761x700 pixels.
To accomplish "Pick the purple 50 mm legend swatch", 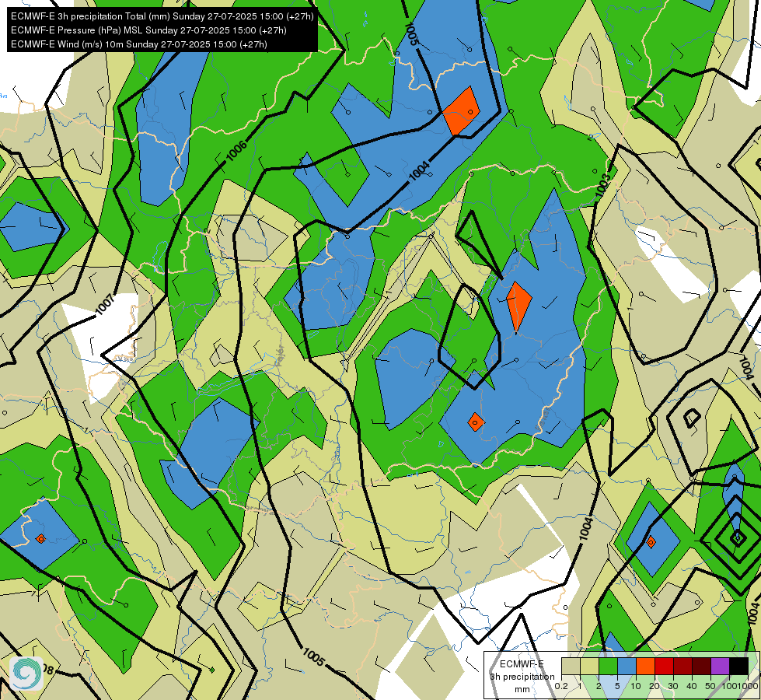I will click(720, 667).
